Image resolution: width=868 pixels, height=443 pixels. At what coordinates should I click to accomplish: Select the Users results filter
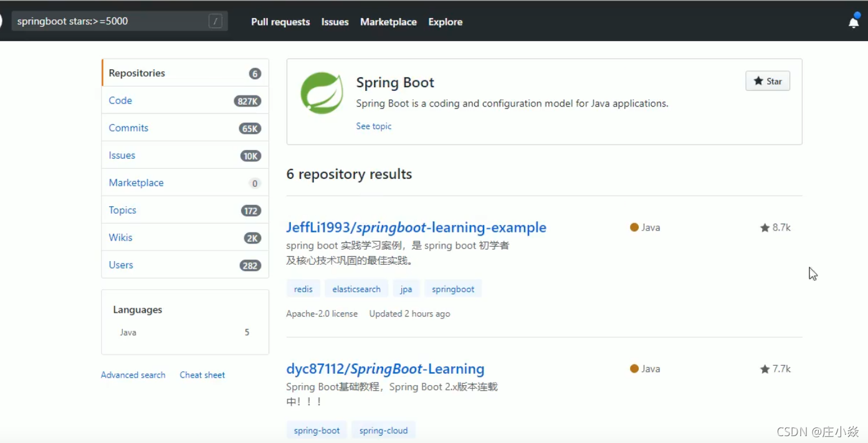coord(185,265)
